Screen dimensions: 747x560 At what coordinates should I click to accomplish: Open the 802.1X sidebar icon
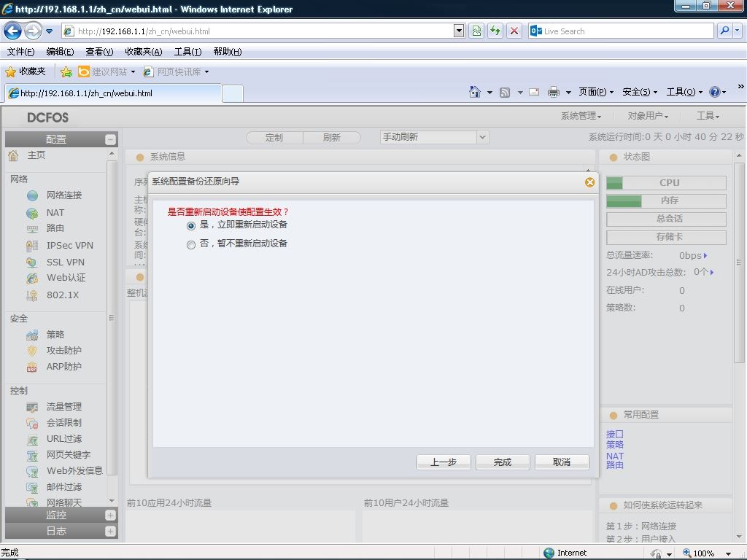coord(32,295)
